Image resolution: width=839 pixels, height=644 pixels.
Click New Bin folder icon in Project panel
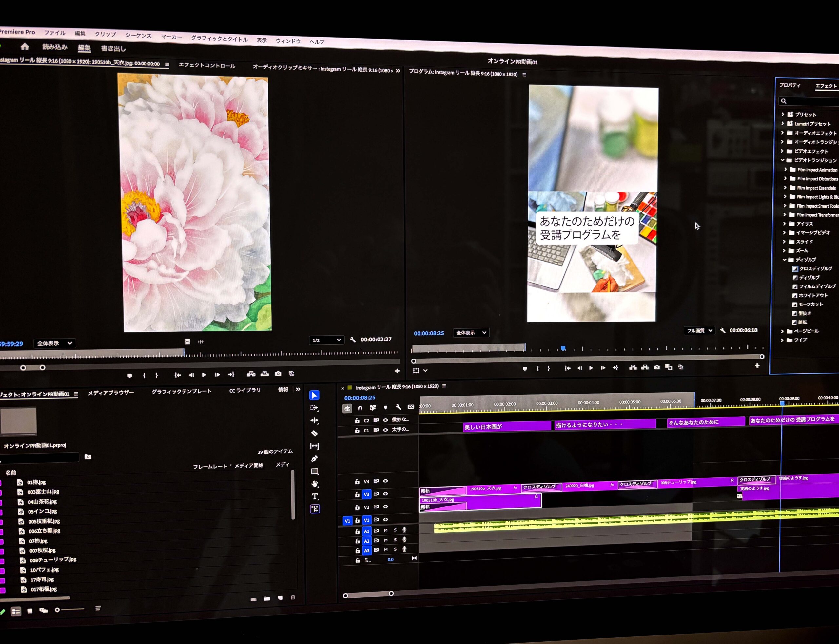pos(267,598)
